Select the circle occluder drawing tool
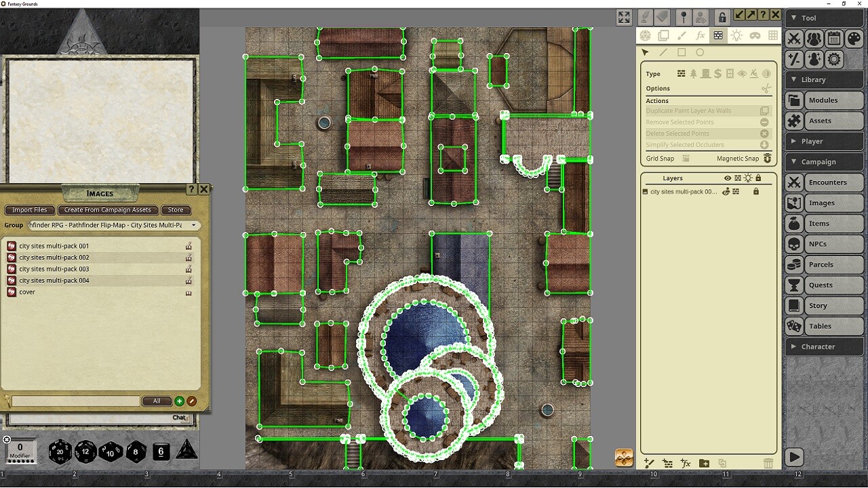This screenshot has height=488, width=868. [x=700, y=52]
